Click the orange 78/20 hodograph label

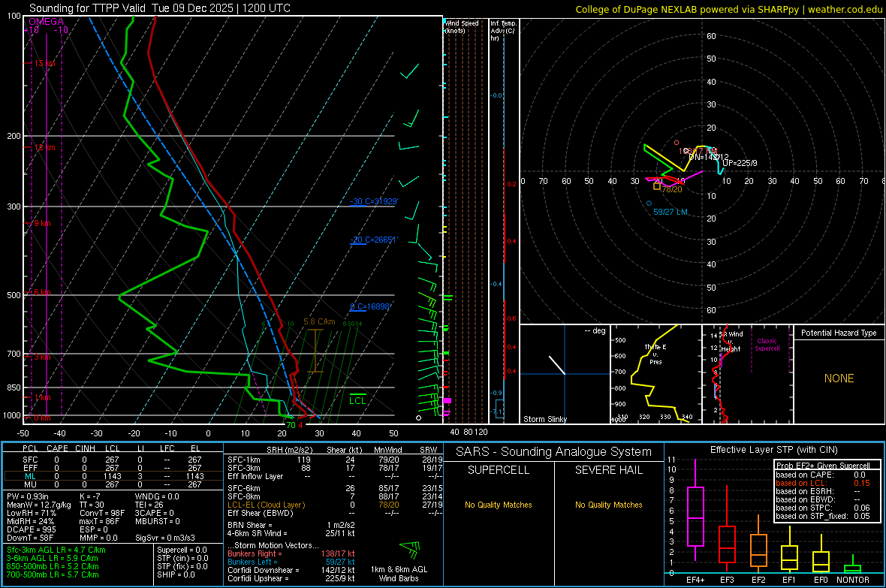(672, 189)
